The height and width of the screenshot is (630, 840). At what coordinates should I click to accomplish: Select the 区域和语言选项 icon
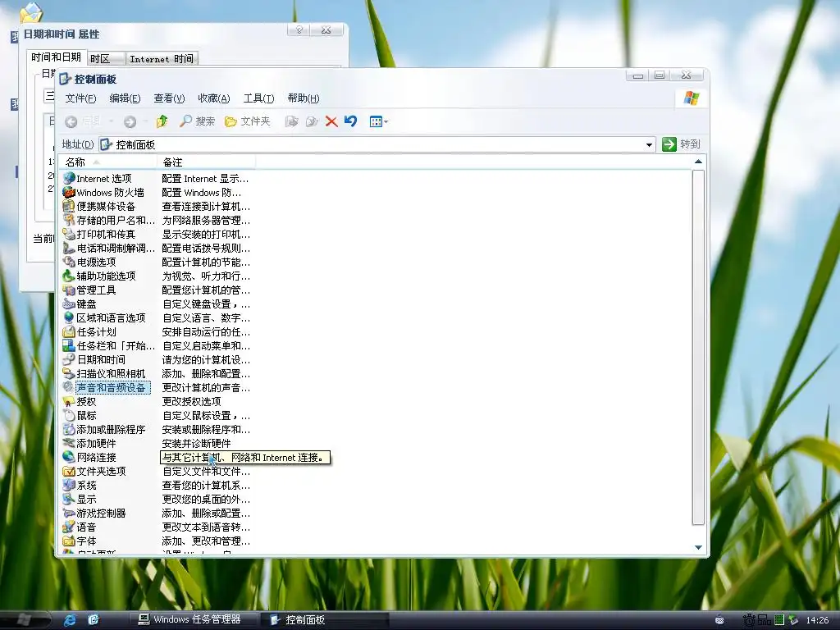pyautogui.click(x=69, y=317)
